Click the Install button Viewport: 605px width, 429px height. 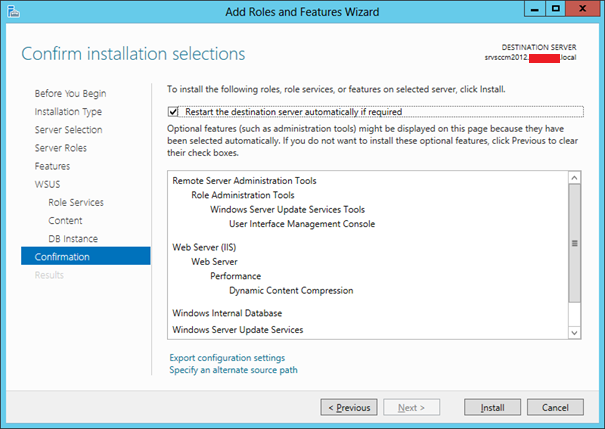click(492, 407)
